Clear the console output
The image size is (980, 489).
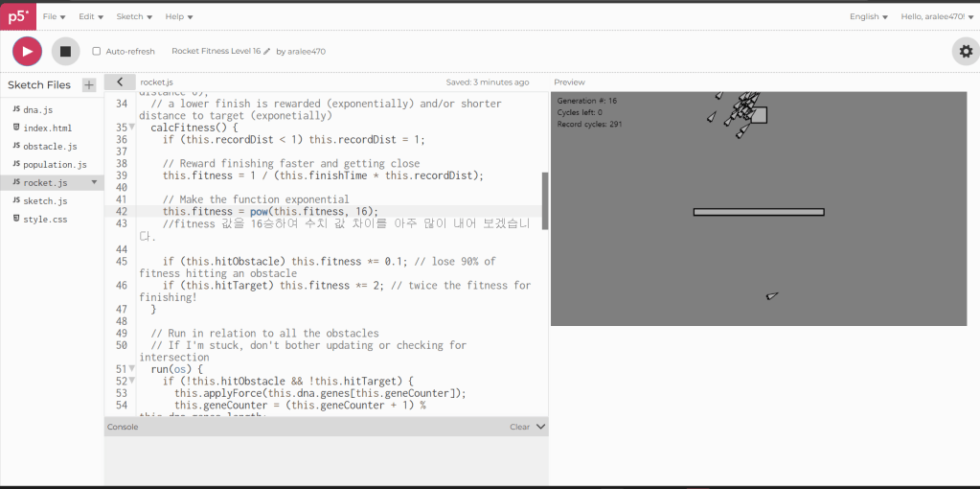[519, 427]
